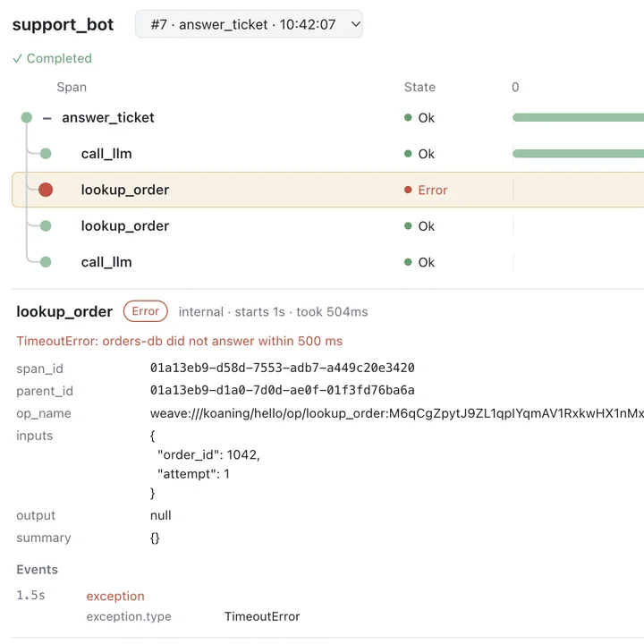Click the exception event label
The width and height of the screenshot is (644, 644).
point(115,596)
